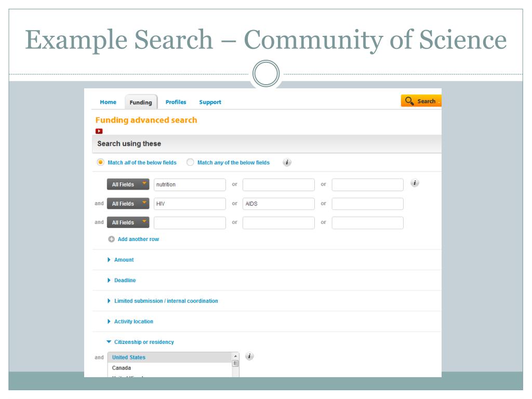
Task: Open the All Fields dropdown for nutrition row
Action: click(x=128, y=184)
